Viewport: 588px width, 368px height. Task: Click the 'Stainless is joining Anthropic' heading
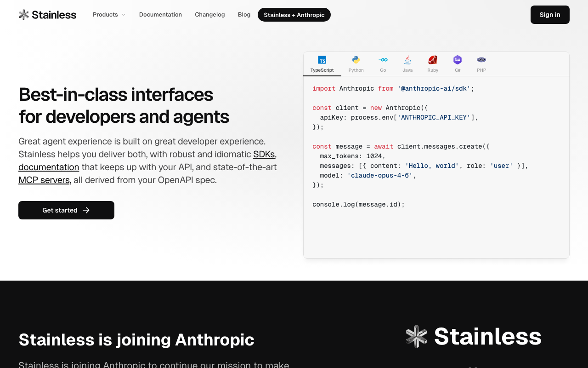click(136, 339)
